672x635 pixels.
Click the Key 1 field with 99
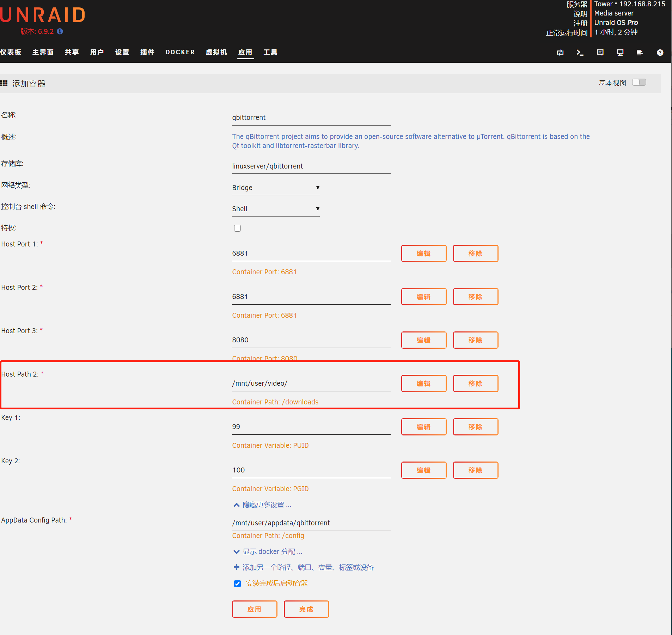(x=311, y=427)
